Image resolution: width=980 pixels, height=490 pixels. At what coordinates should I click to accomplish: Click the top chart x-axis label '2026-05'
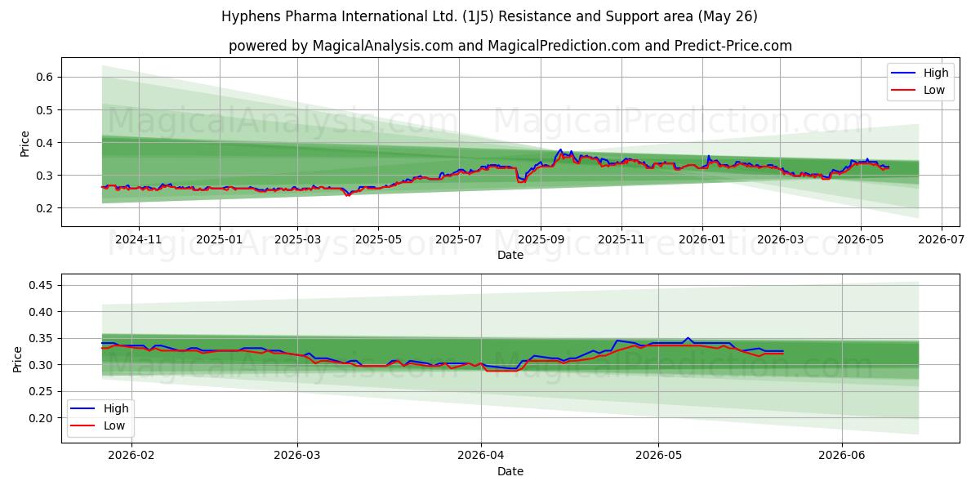(x=861, y=240)
